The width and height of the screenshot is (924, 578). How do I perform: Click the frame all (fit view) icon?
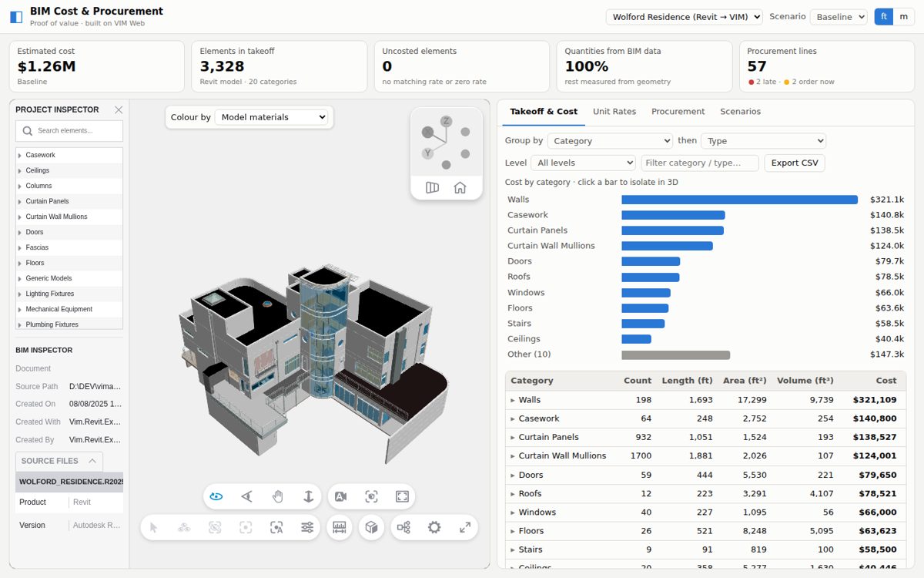pos(402,496)
